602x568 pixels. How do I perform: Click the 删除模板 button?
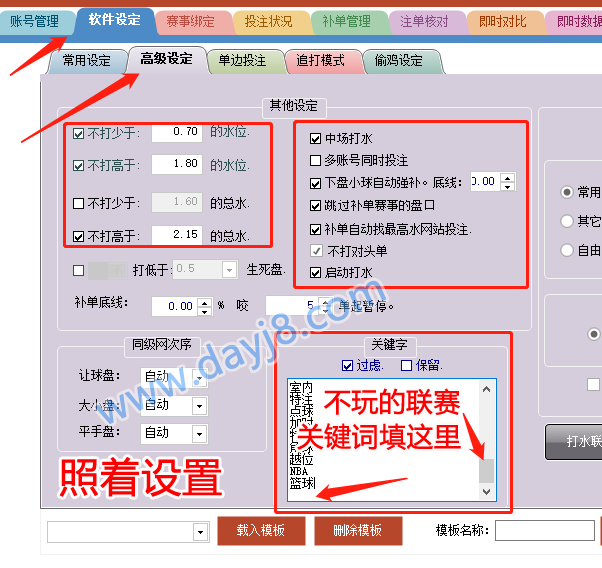[x=358, y=531]
